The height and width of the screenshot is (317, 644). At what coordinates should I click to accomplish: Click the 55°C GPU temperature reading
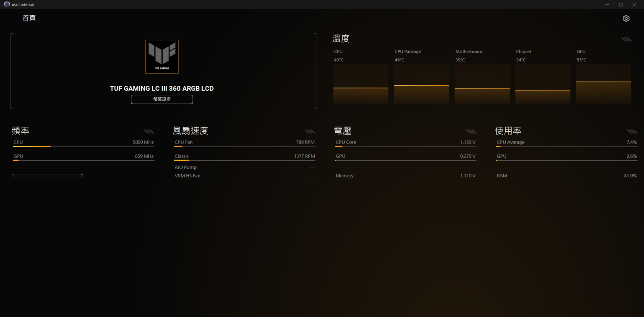coord(581,60)
